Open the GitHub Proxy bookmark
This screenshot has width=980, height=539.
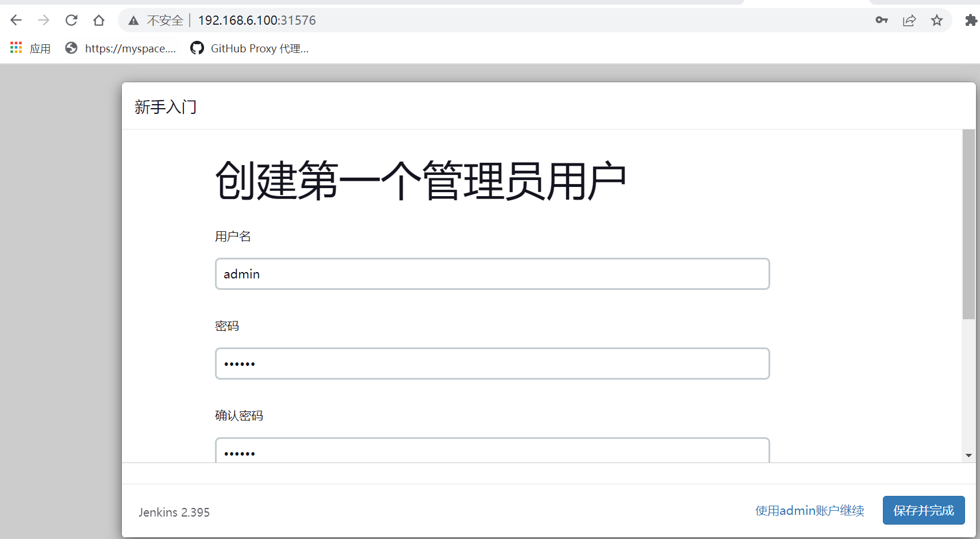coord(249,48)
